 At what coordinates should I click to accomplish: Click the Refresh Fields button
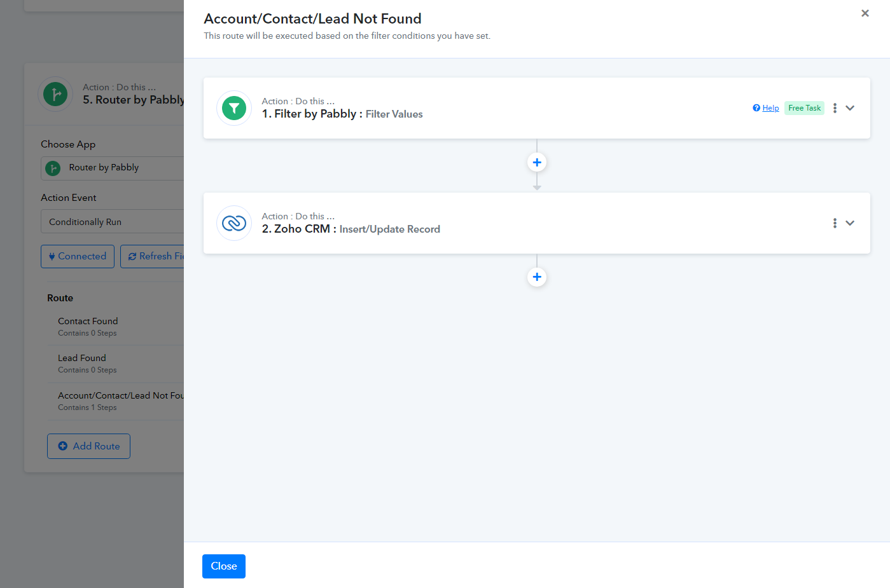[x=153, y=256]
